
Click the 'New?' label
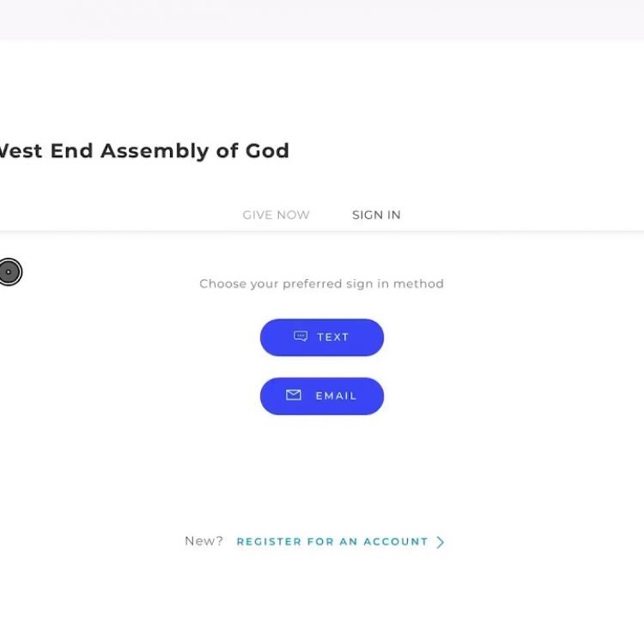pos(204,541)
